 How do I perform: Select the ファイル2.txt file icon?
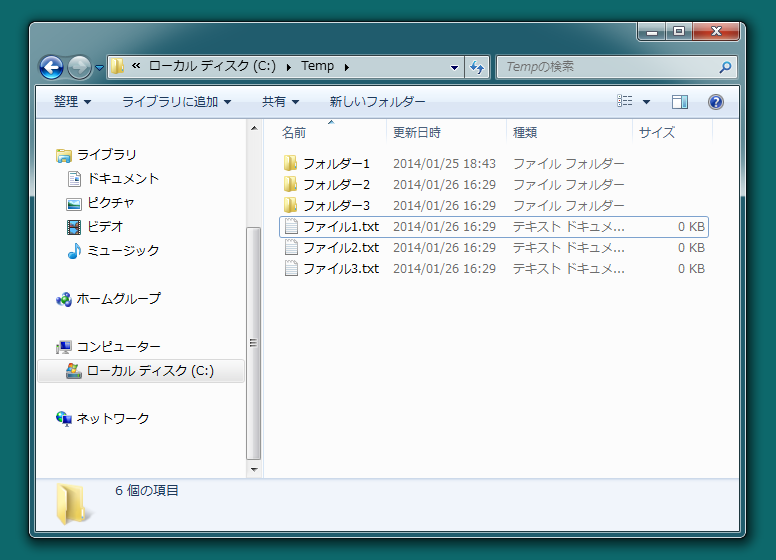coord(291,247)
